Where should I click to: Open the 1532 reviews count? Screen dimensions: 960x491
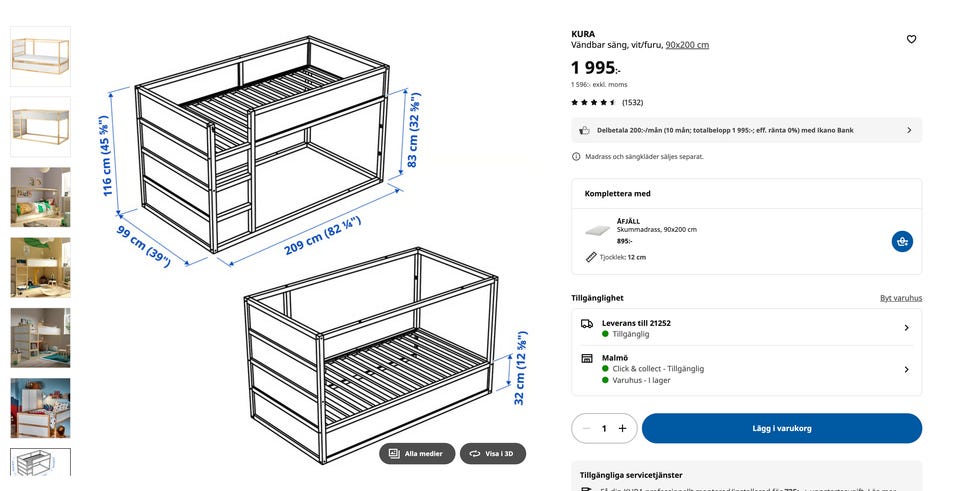coord(632,102)
